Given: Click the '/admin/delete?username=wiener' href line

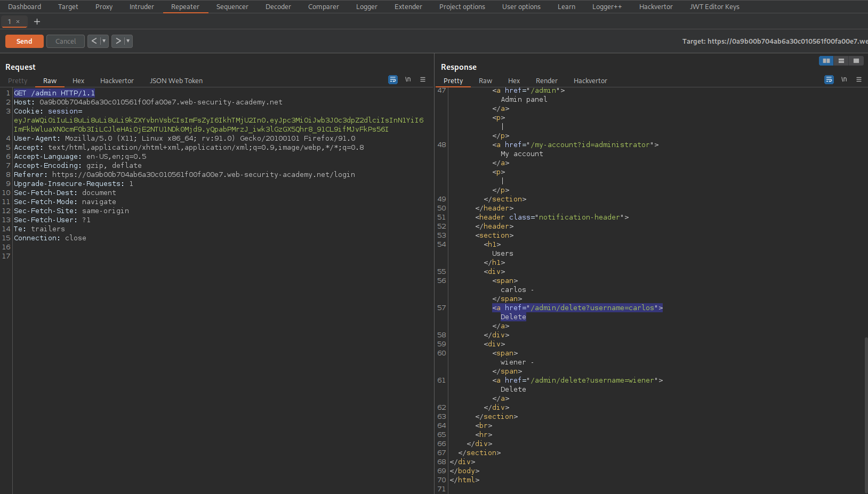Looking at the screenshot, I should pyautogui.click(x=577, y=380).
